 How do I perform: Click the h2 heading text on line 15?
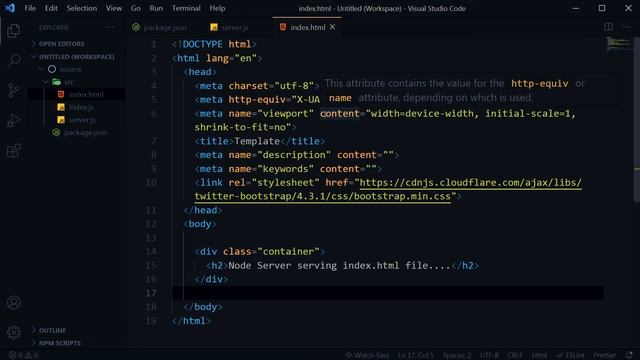click(x=339, y=266)
